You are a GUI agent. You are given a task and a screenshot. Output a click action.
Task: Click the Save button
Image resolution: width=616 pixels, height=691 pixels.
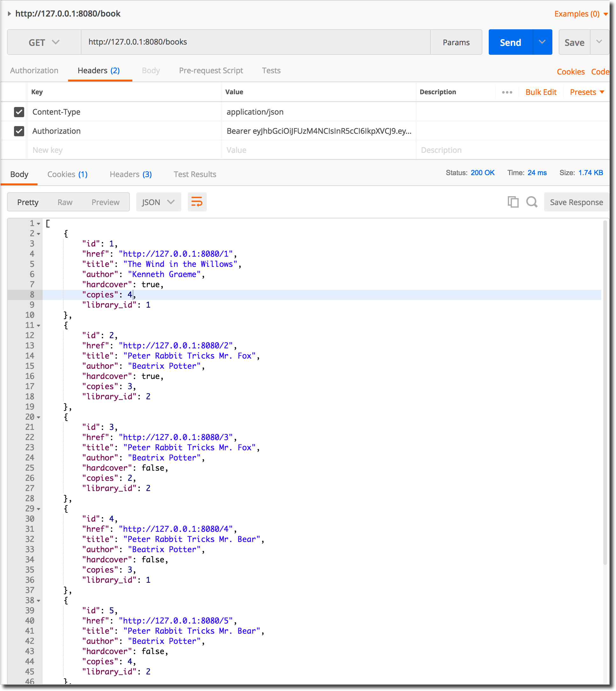574,42
